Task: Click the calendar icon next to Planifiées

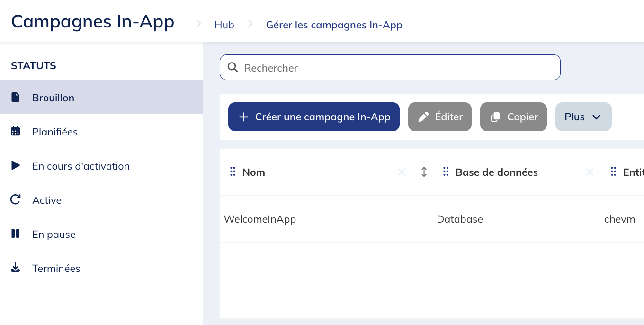Action: pos(15,132)
